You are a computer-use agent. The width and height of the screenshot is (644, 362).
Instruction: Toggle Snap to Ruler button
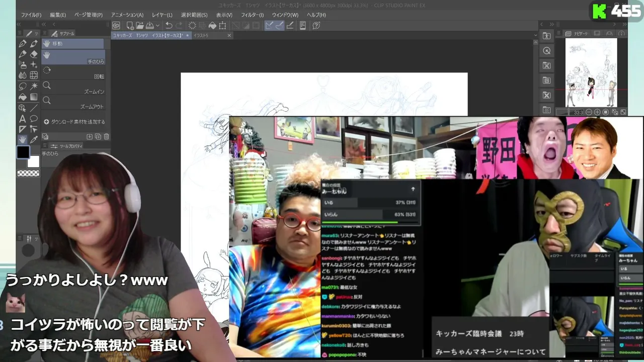point(270,26)
